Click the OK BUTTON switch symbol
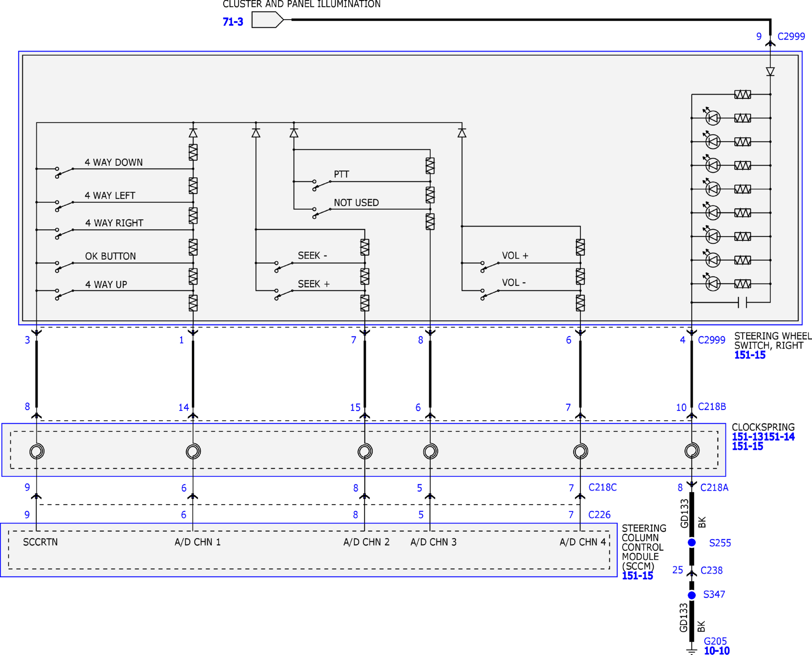 click(x=65, y=266)
